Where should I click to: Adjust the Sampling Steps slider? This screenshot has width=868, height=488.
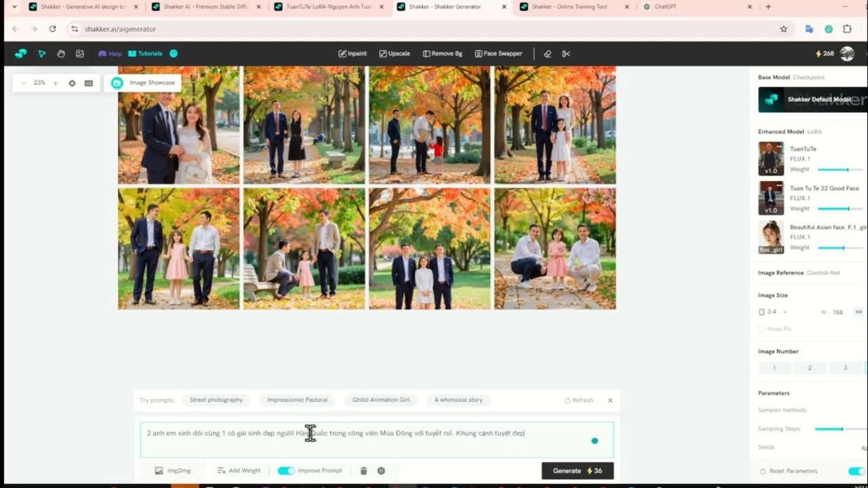point(840,429)
